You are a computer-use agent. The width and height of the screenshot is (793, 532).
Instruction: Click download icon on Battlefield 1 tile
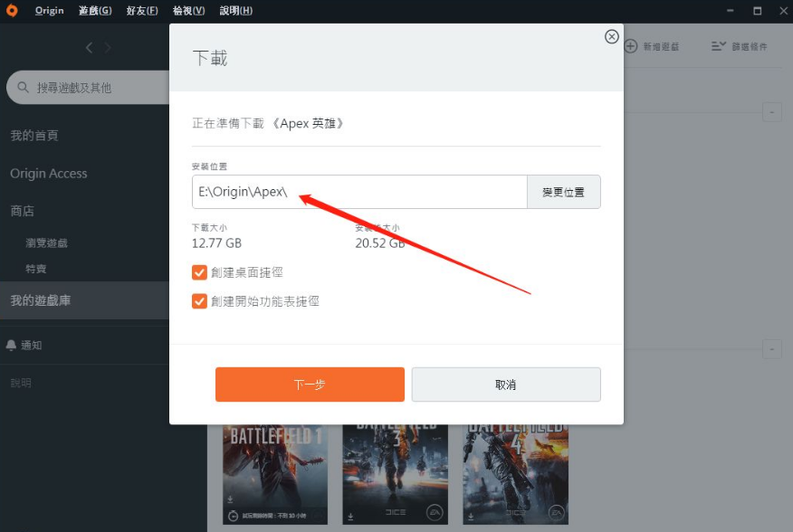(230, 499)
